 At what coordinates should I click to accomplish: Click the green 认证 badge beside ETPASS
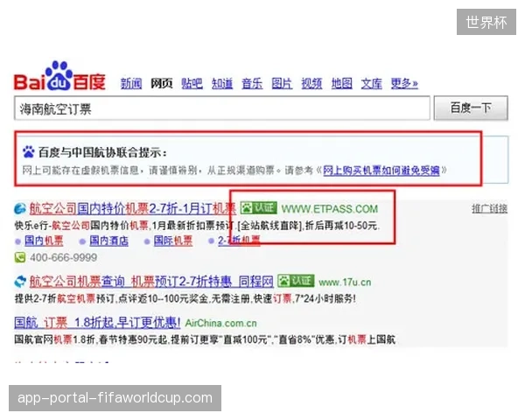coord(258,208)
